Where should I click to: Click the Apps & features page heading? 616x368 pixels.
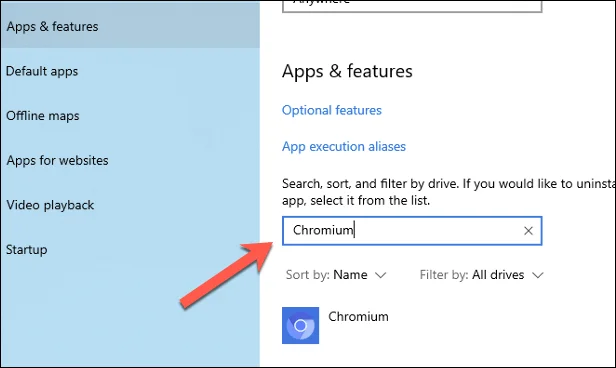click(x=347, y=71)
